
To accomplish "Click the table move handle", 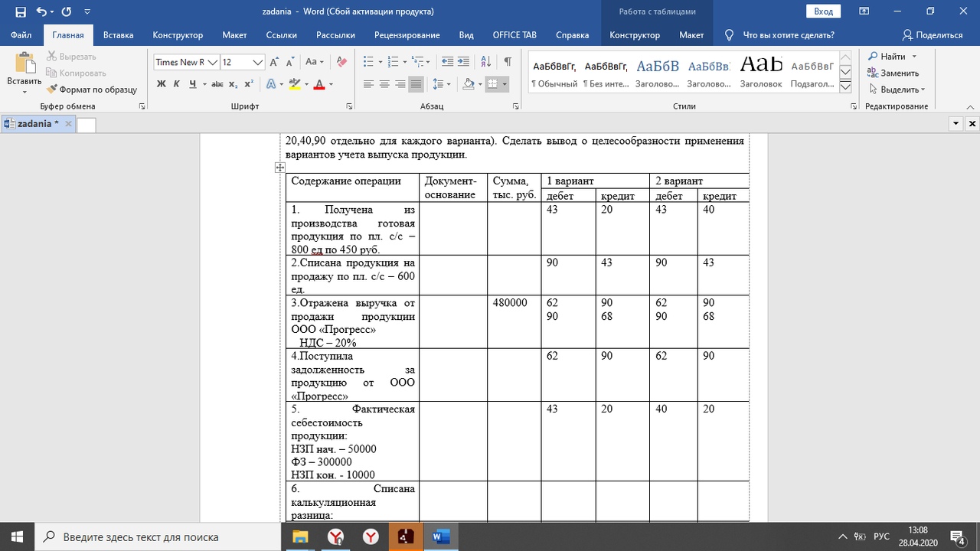I will [x=280, y=168].
